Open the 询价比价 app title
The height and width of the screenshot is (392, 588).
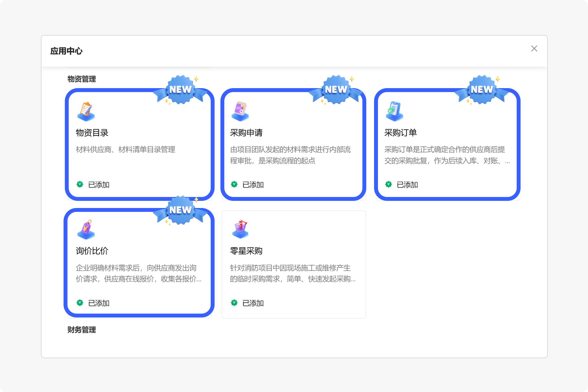pyautogui.click(x=92, y=251)
